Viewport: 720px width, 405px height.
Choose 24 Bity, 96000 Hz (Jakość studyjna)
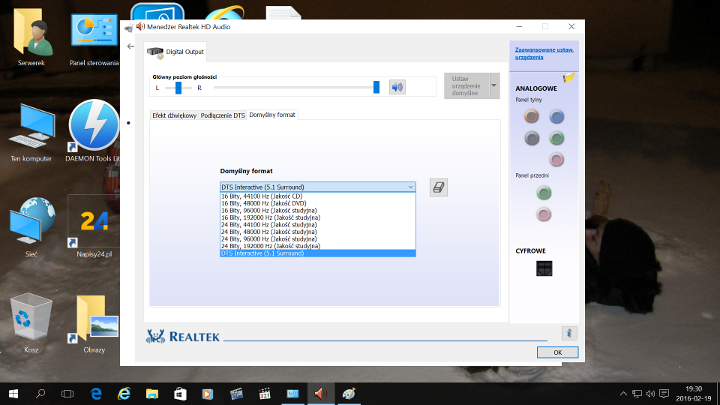tap(318, 239)
